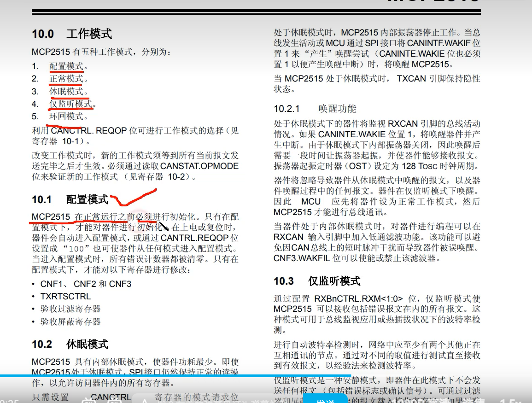The width and height of the screenshot is (532, 403).
Task: Click the subsection heading "10.2.1 唤醒功能"
Action: click(315, 109)
